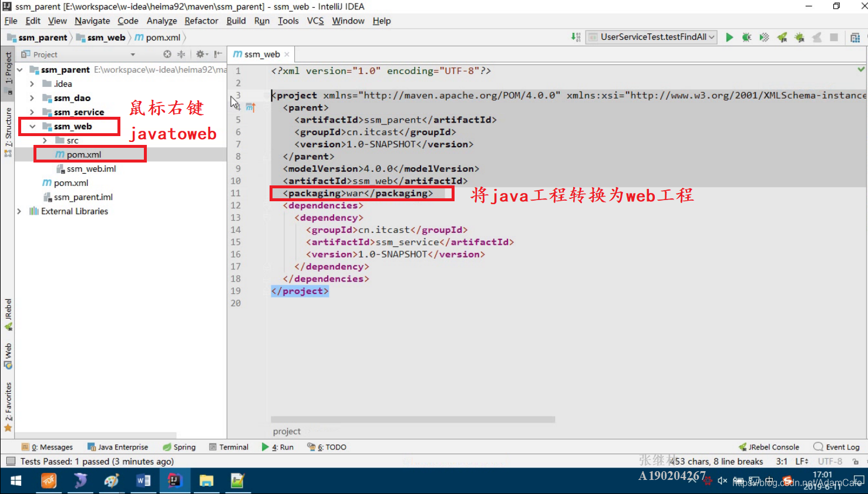Select ssm_parent breadcrumb in navigation bar
Viewport: 868px width, 494px height.
38,38
